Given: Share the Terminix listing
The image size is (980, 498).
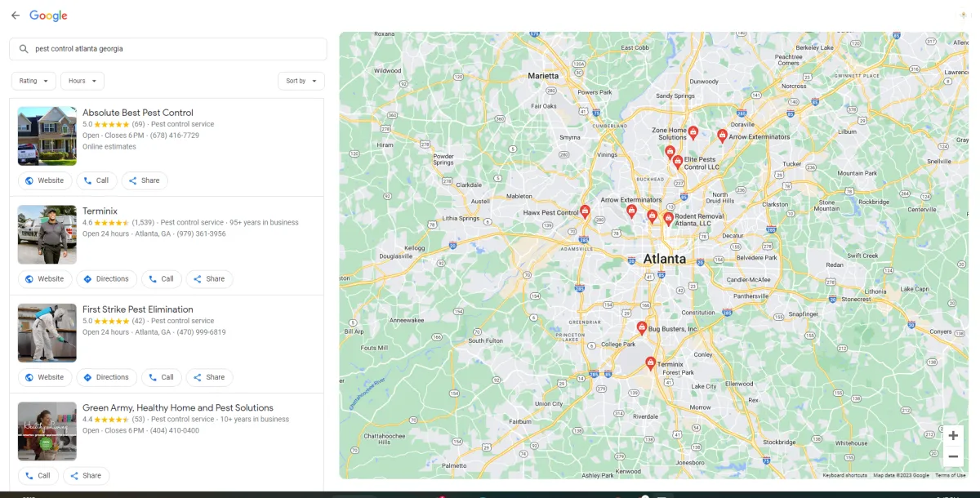Looking at the screenshot, I should pos(209,279).
